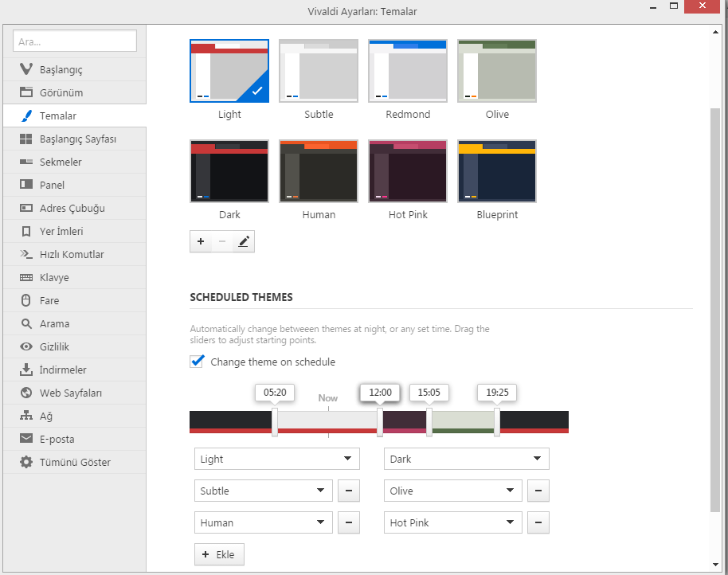This screenshot has height=575, width=728.
Task: Open the Panel settings section
Action: [74, 185]
